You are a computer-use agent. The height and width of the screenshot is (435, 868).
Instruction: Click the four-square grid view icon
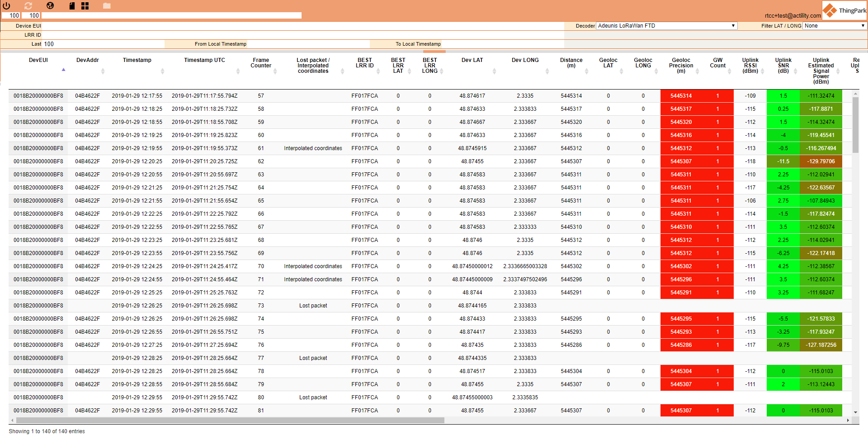tap(85, 6)
